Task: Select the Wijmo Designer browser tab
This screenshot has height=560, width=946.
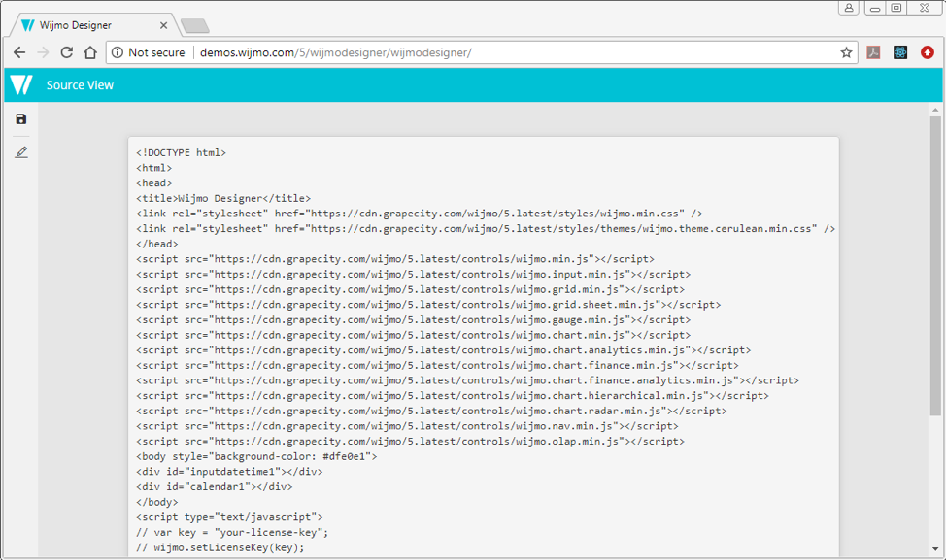Action: click(x=93, y=25)
